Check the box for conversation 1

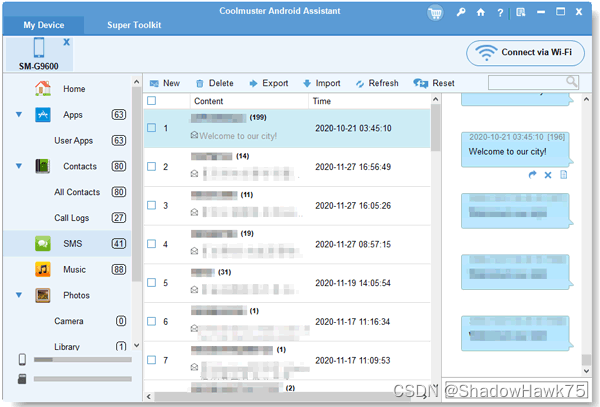[152, 128]
